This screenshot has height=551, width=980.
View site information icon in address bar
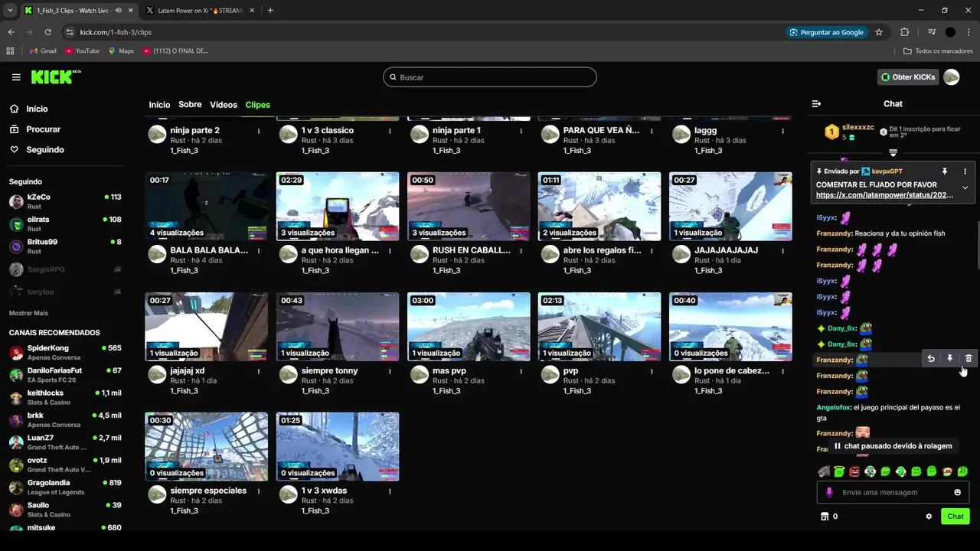(x=70, y=32)
